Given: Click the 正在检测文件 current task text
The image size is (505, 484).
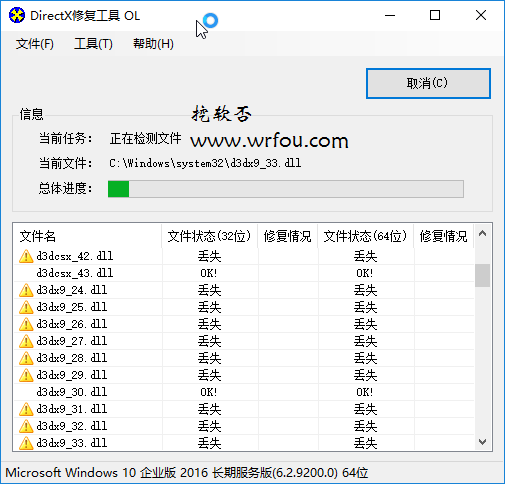Looking at the screenshot, I should [x=145, y=138].
